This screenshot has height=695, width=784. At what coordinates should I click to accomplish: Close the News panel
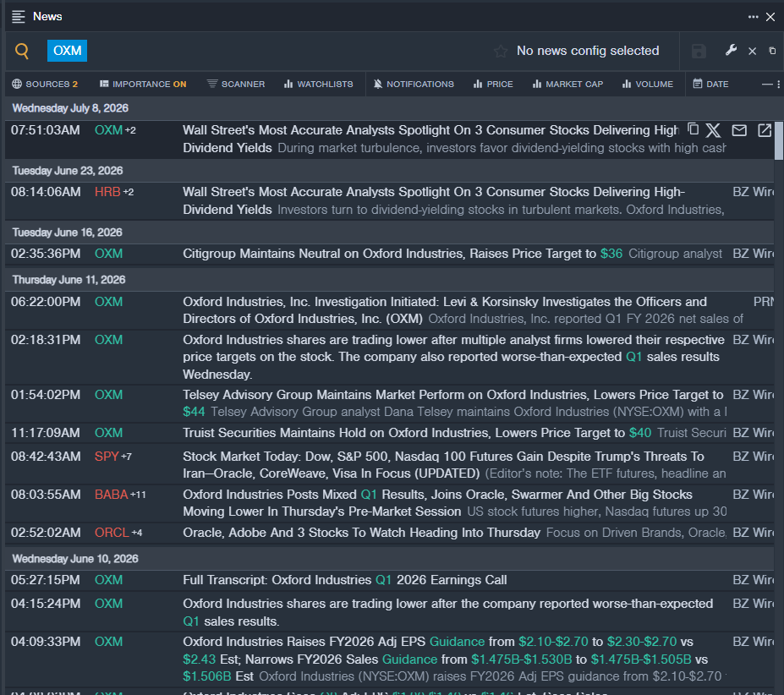pyautogui.click(x=770, y=17)
